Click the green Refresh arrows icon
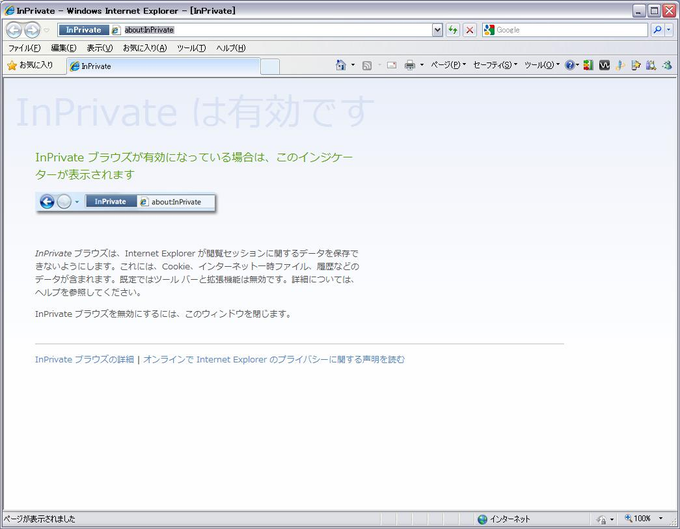The width and height of the screenshot is (680, 529). (453, 30)
